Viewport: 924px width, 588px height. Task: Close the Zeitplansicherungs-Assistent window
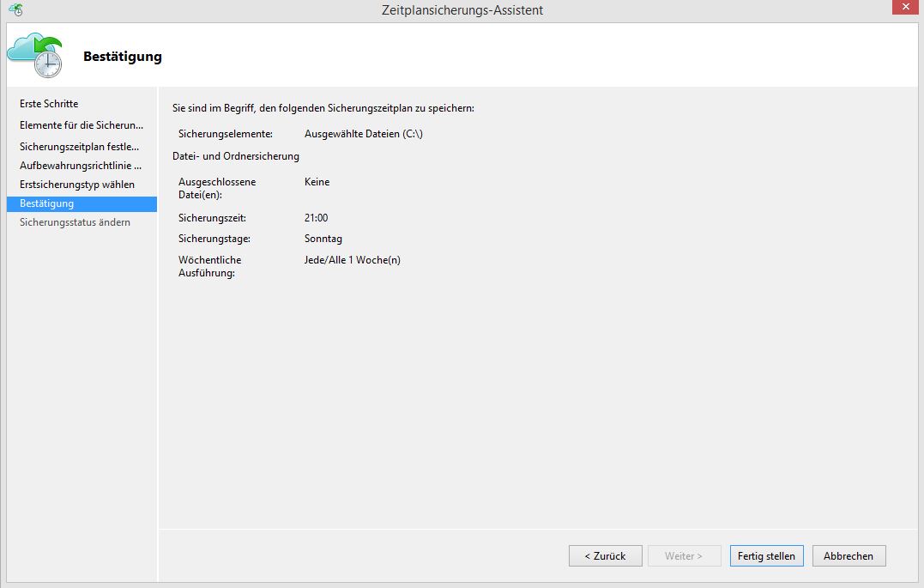coord(905,7)
